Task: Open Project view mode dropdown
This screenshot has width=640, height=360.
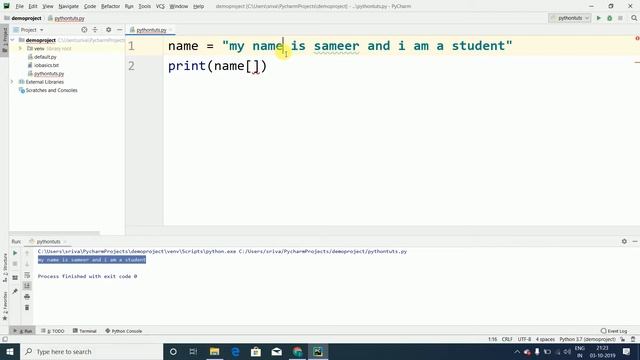Action: point(28,30)
